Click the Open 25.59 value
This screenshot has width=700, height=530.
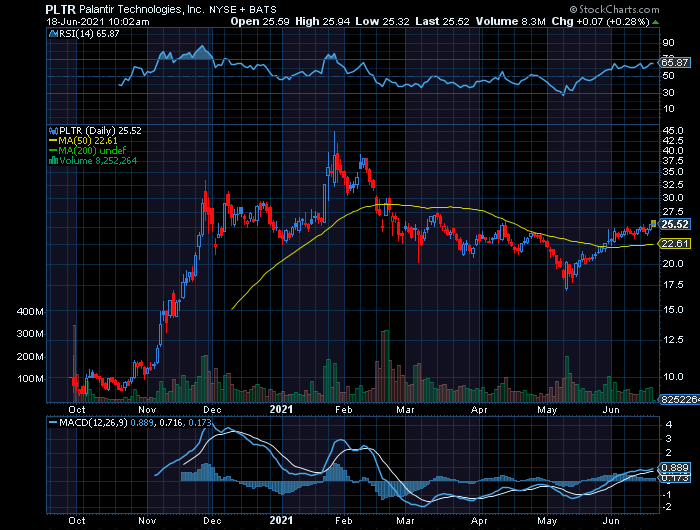(x=260, y=21)
